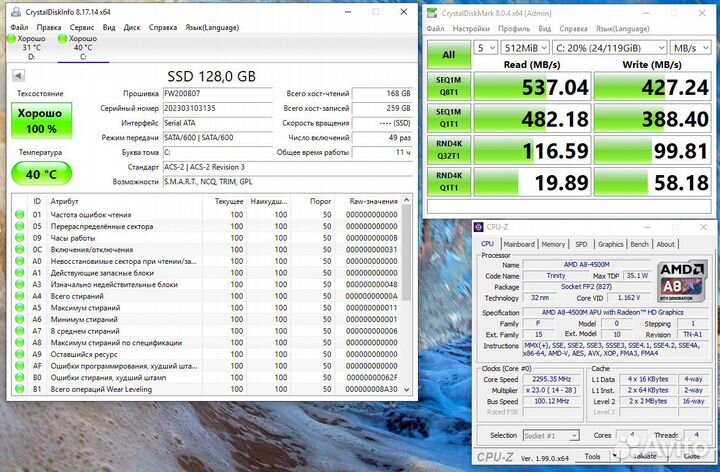Select the CPU tab in CPU-Z
This screenshot has height=472, width=720.
pos(487,244)
